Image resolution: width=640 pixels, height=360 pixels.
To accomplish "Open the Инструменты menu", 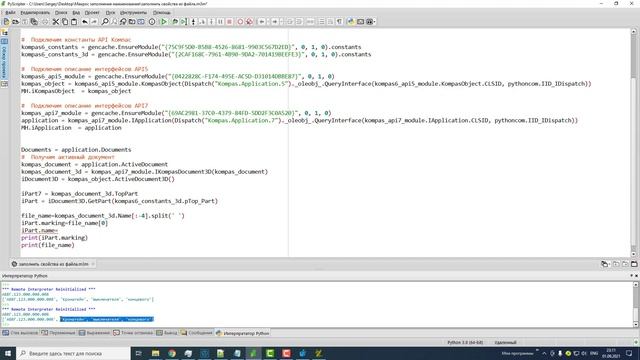I will 133,13.
